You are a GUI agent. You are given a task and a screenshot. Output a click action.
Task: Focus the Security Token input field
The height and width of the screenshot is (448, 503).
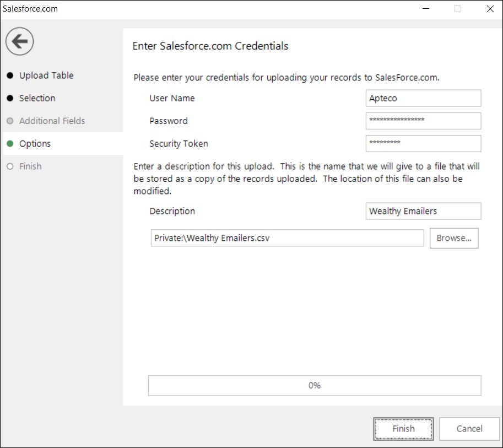423,143
